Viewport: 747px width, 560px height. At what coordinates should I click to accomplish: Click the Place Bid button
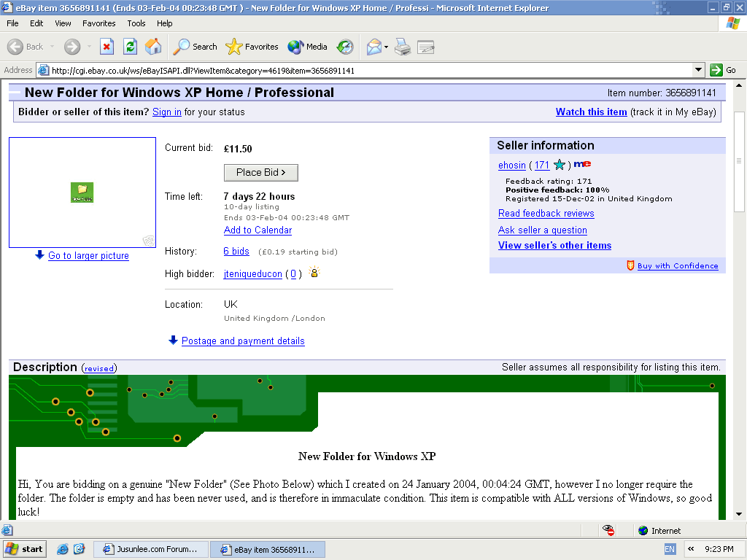point(261,172)
